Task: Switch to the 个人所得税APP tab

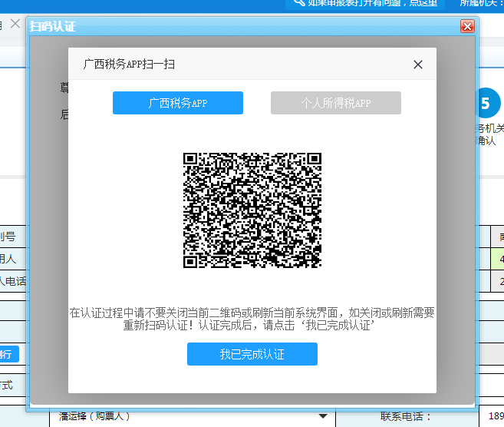Action: 336,103
